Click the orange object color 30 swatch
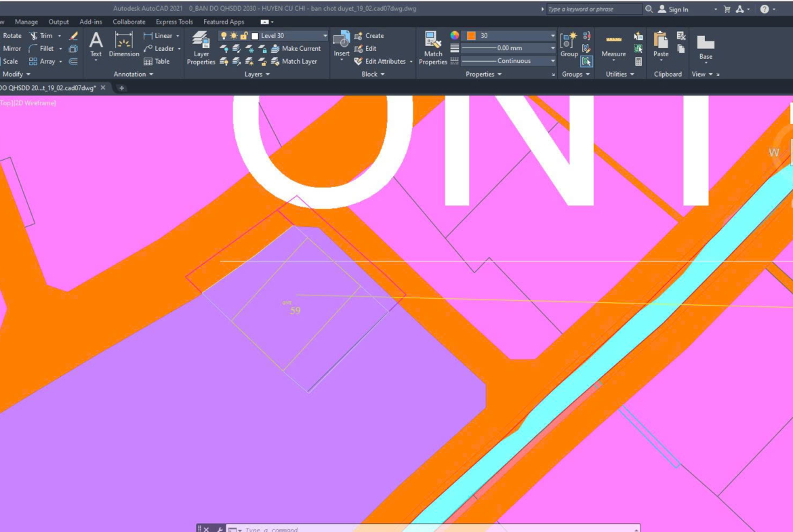 (471, 36)
